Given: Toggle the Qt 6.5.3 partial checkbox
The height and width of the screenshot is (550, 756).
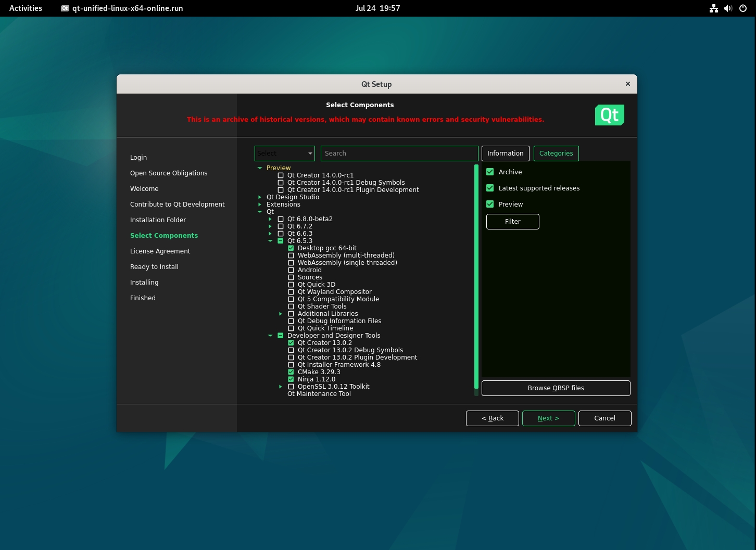Looking at the screenshot, I should click(281, 241).
